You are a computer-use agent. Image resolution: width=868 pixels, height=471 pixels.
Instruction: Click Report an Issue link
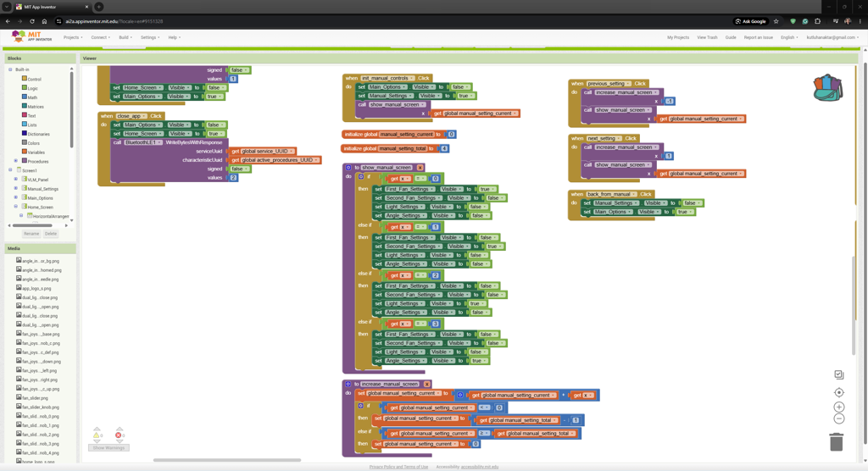[759, 37]
